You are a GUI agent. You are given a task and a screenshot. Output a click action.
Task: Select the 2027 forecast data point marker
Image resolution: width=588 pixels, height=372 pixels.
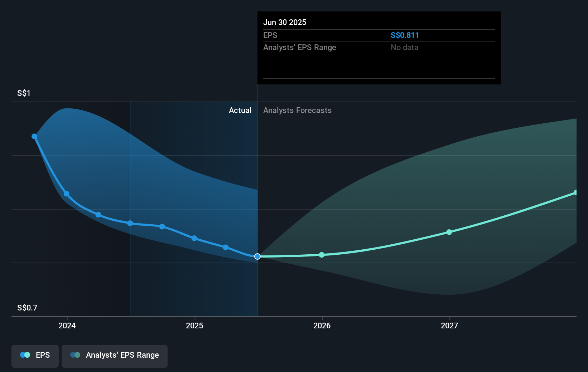tap(449, 232)
